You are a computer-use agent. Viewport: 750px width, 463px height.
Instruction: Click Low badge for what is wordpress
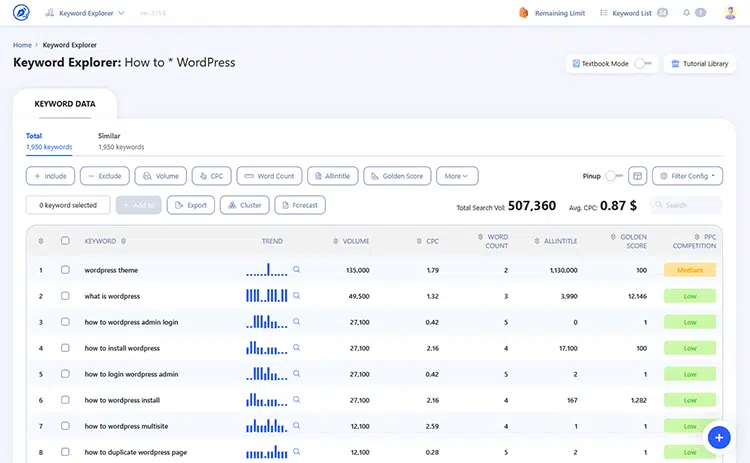pos(690,296)
